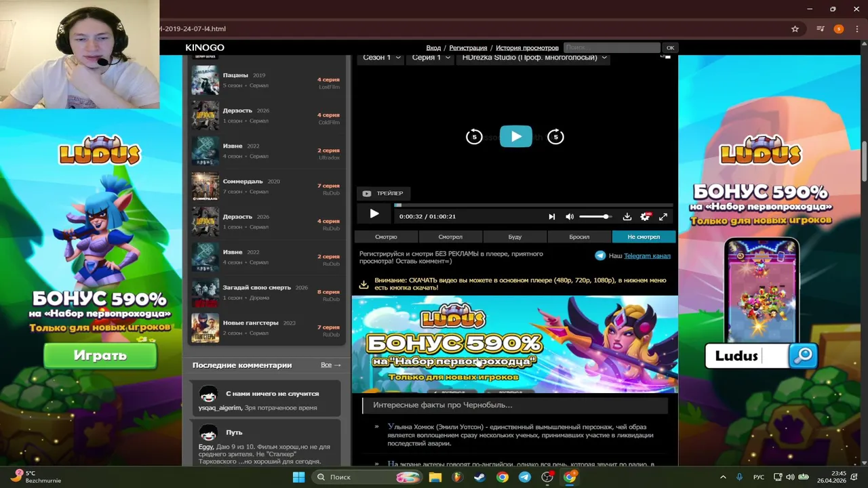Skip forward 5 seconds in the player
This screenshot has height=488, width=868.
click(555, 137)
